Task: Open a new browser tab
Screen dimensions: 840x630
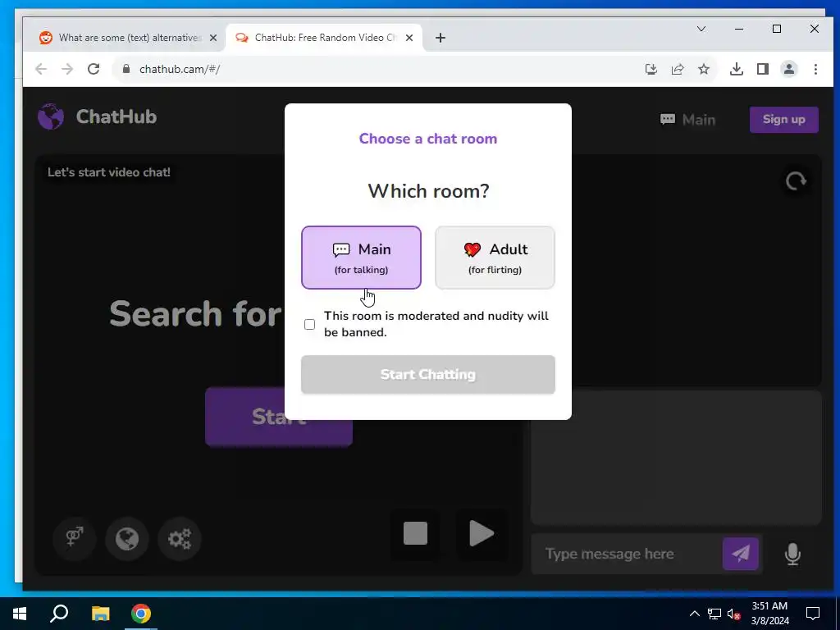Action: click(x=441, y=38)
